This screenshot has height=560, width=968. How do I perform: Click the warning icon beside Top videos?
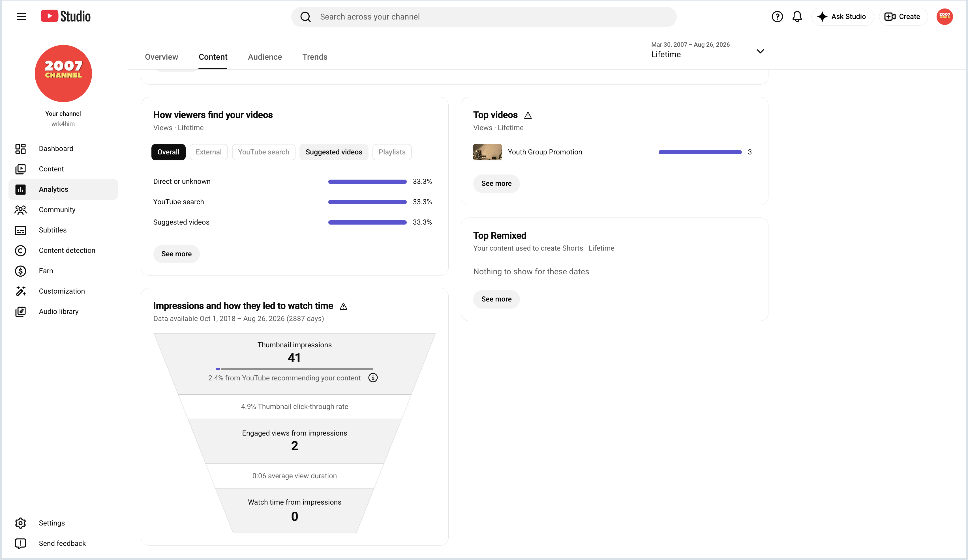528,115
